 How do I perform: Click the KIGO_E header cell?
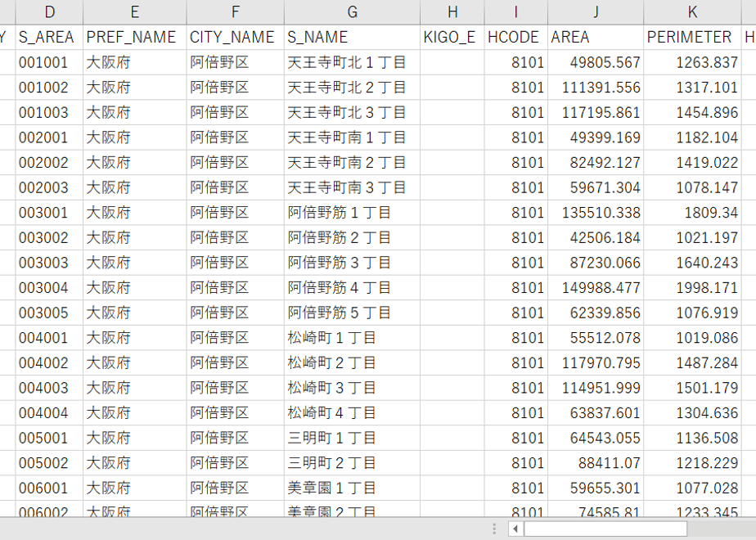coord(452,37)
